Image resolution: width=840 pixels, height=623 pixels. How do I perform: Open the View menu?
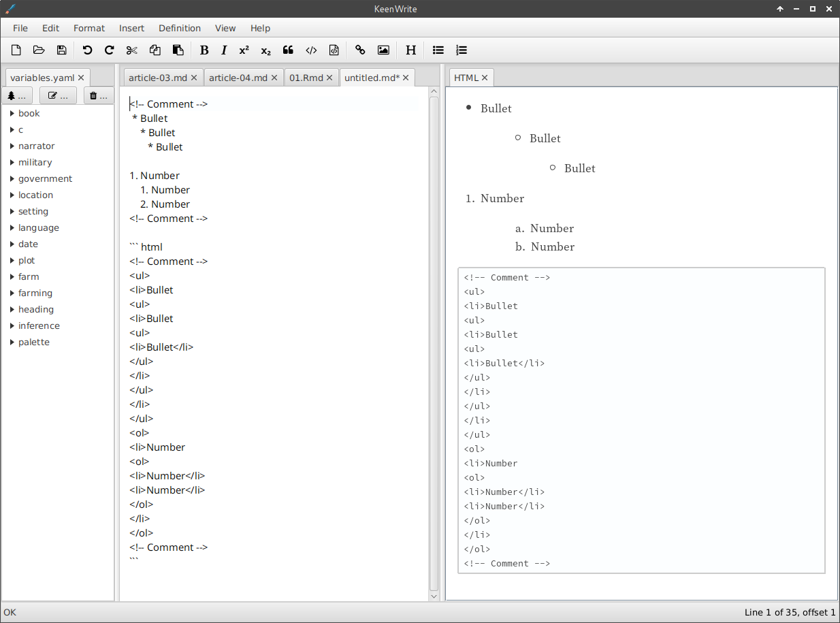click(225, 28)
